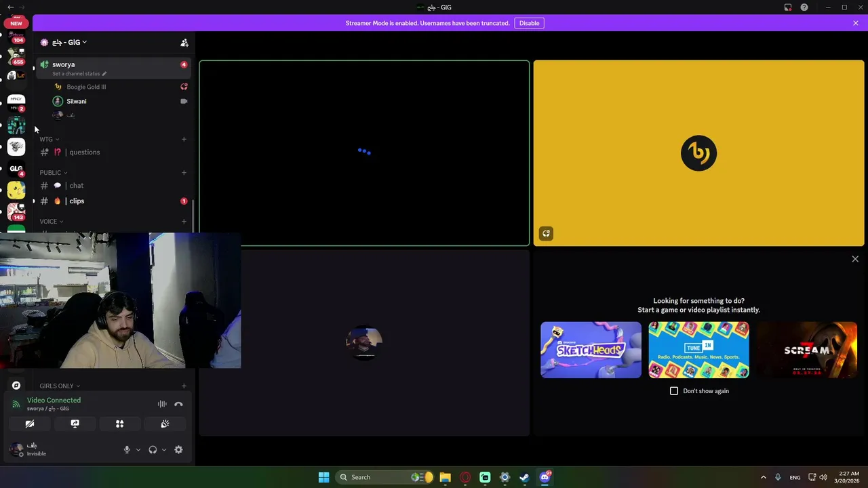Open Steam from the taskbar

[524, 477]
